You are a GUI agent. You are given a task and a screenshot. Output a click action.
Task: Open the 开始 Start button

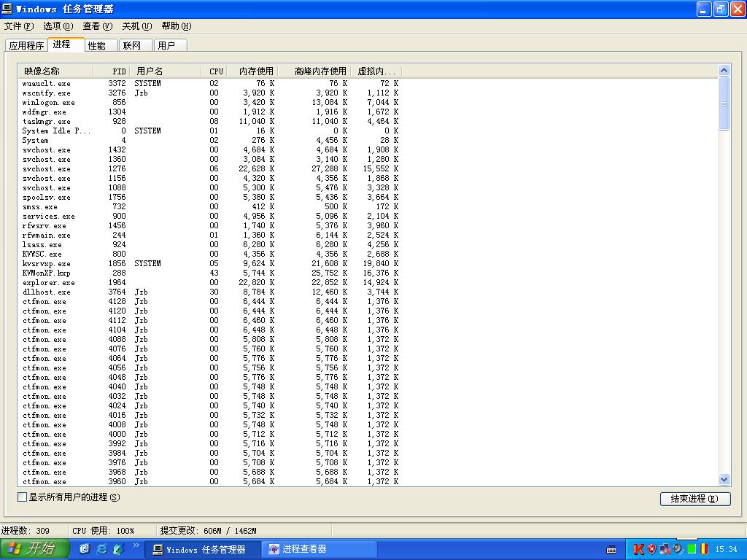35,548
